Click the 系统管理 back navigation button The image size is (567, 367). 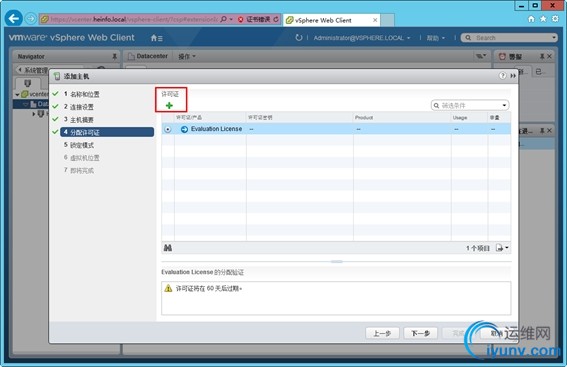33,70
